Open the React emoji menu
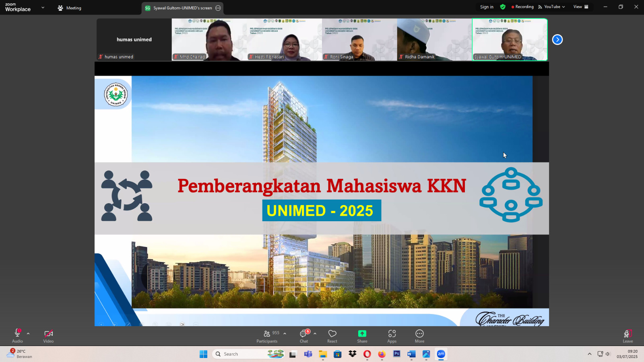The width and height of the screenshot is (644, 362). tap(332, 336)
